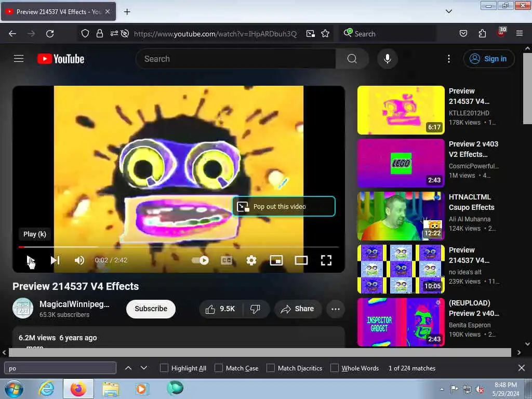The width and height of the screenshot is (532, 399).
Task: Click Pop out this video button
Action: pos(284,206)
